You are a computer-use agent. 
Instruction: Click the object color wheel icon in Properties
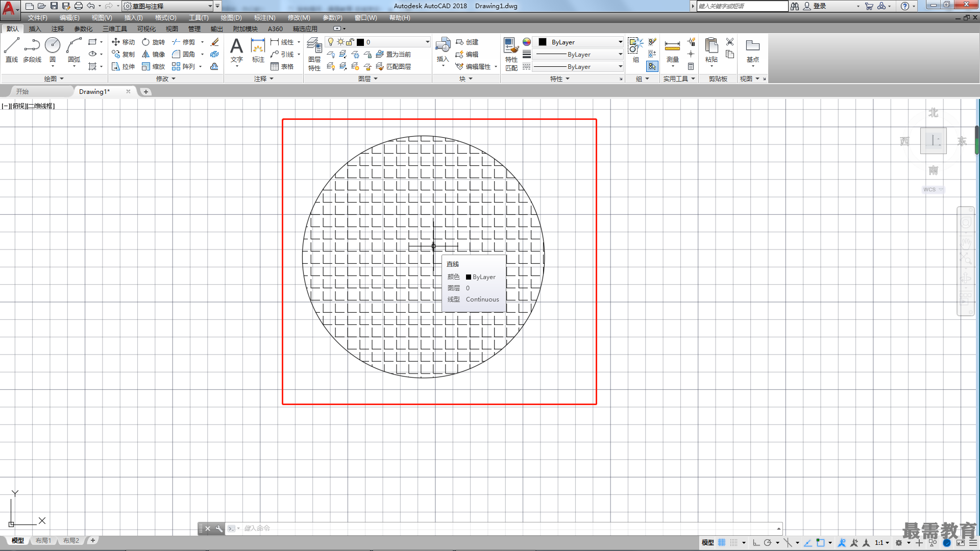point(527,42)
